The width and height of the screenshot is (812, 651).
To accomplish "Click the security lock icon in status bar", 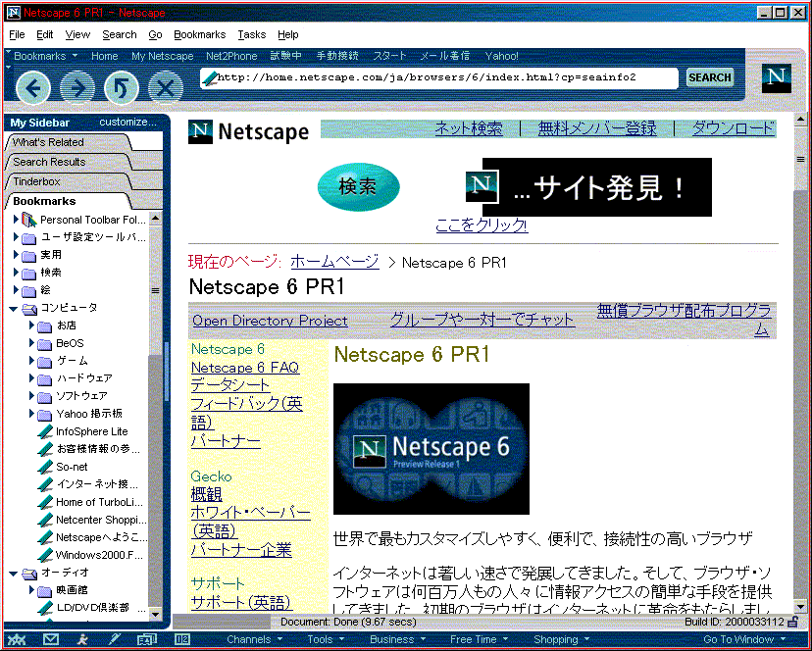I will point(792,622).
